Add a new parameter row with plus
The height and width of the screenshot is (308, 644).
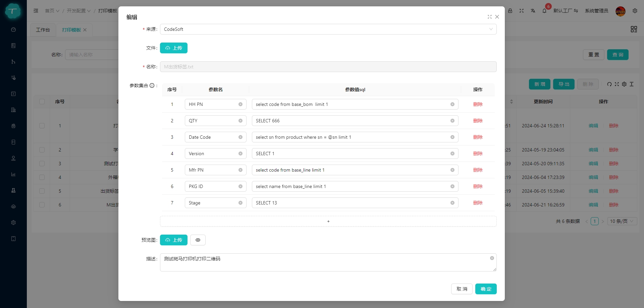[x=328, y=221]
